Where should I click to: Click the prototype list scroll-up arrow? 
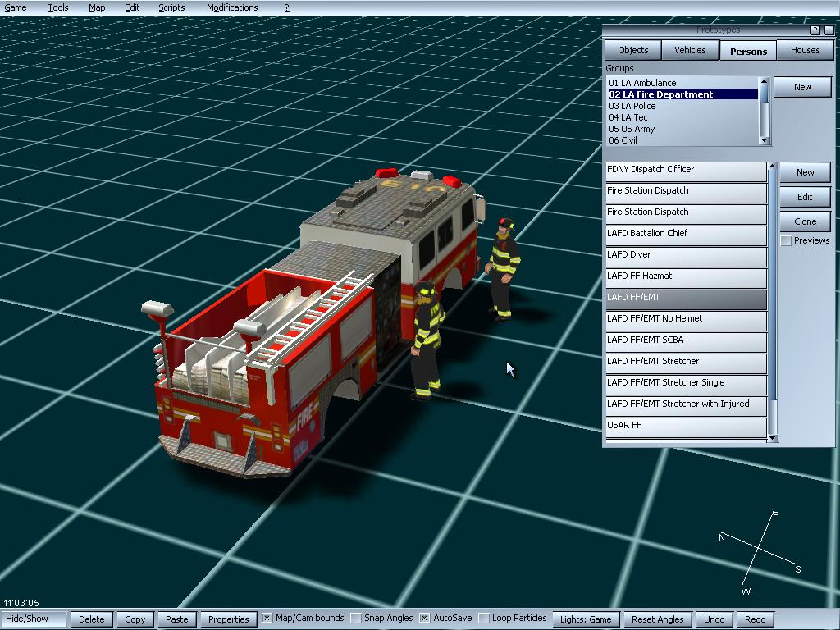click(773, 166)
